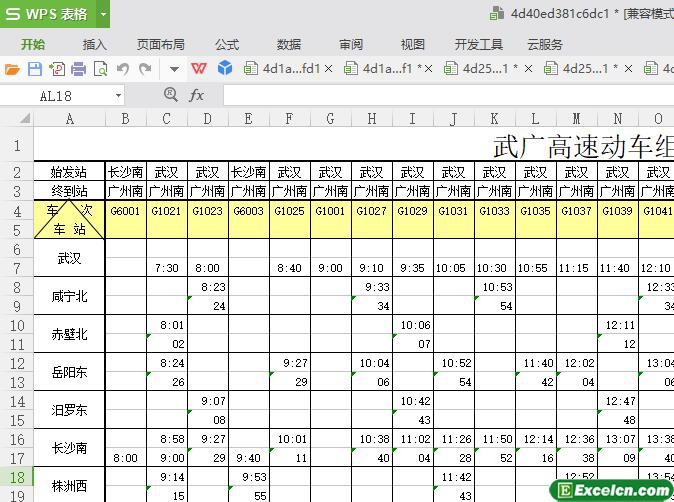674x502 pixels.
Task: Click the Undo arrow icon
Action: click(123, 69)
